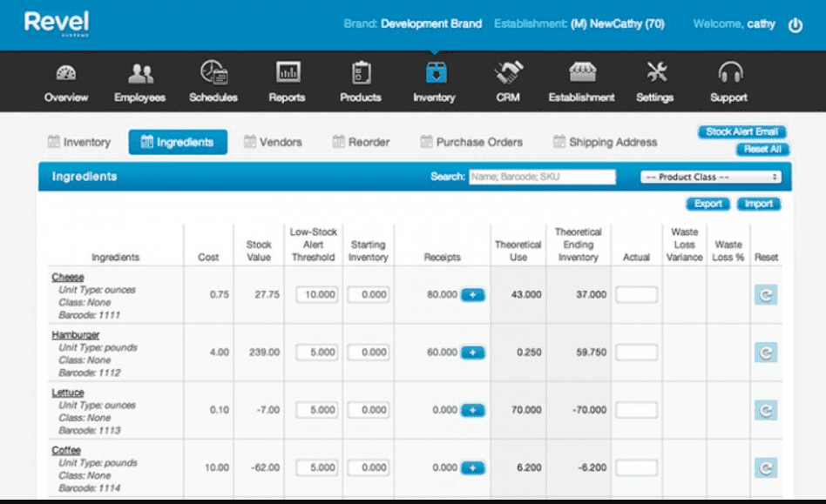
Task: Open the Overview dashboard icon
Action: 66,72
